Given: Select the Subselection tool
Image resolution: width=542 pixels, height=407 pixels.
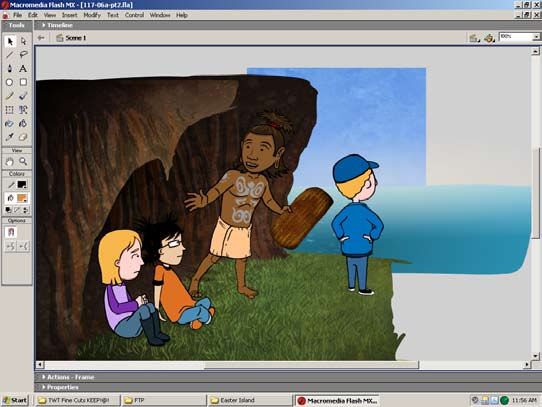Looking at the screenshot, I should tap(23, 41).
